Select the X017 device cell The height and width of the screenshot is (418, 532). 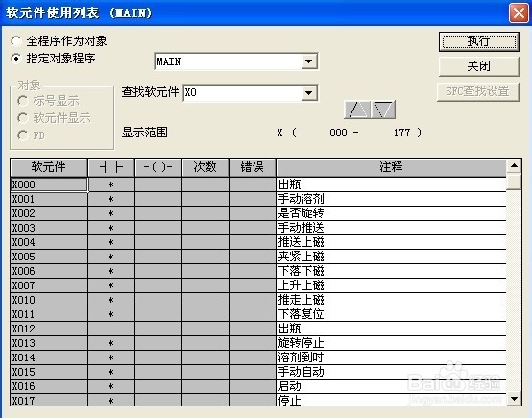point(49,400)
